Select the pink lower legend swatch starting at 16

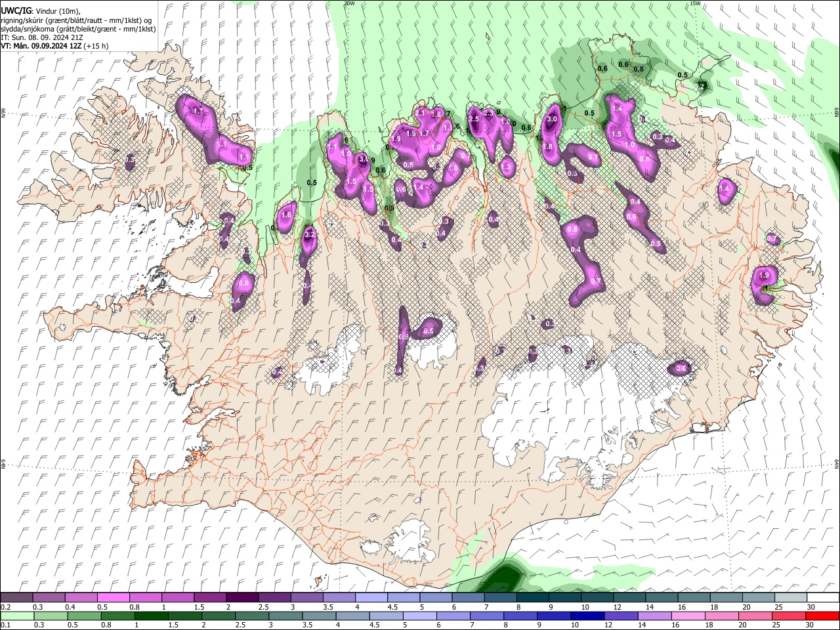coord(688,616)
